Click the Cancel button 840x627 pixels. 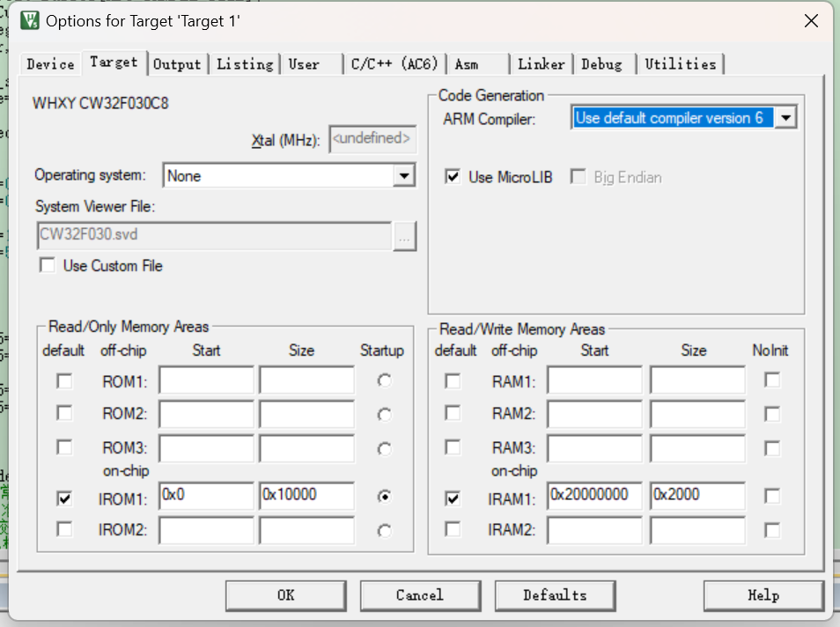point(420,595)
